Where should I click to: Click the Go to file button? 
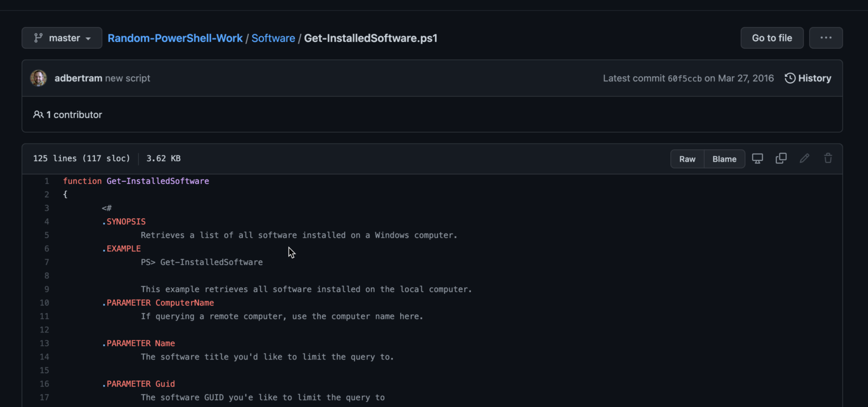click(x=772, y=38)
